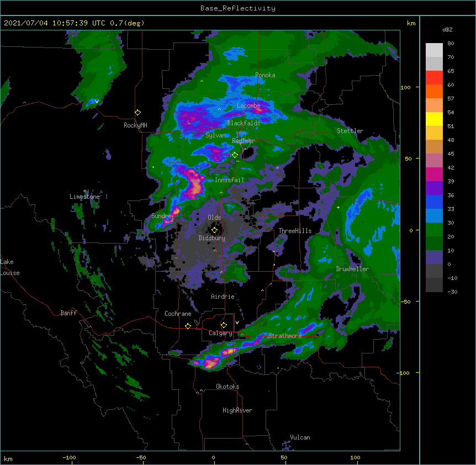Select the magenta 39-42 dBZ legend swatch
Viewport: 476px width, 465px height.
pos(434,174)
